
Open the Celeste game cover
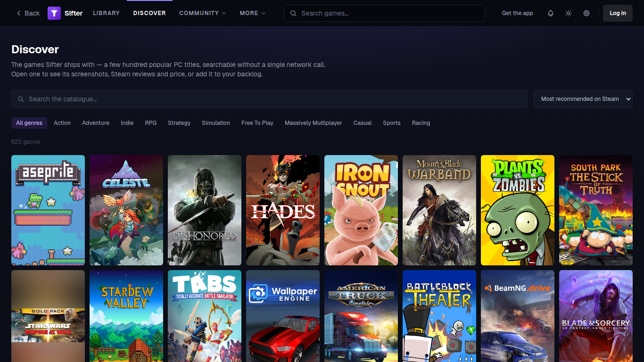pyautogui.click(x=126, y=210)
